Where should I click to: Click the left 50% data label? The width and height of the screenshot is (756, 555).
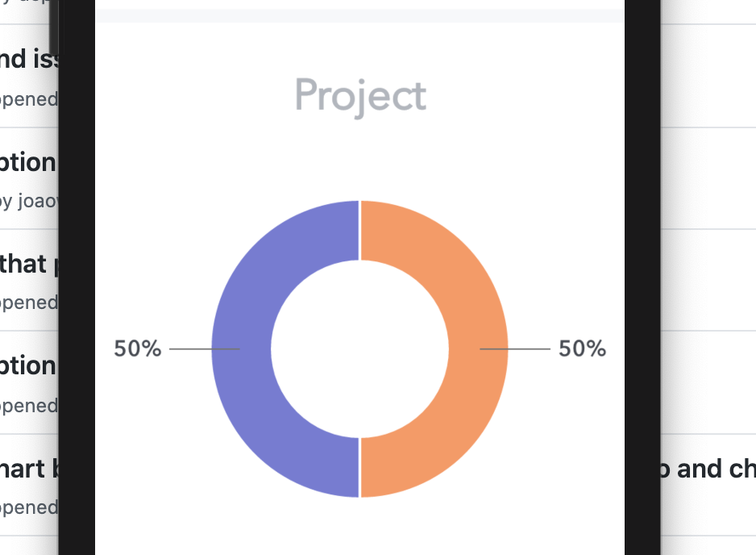(x=138, y=348)
